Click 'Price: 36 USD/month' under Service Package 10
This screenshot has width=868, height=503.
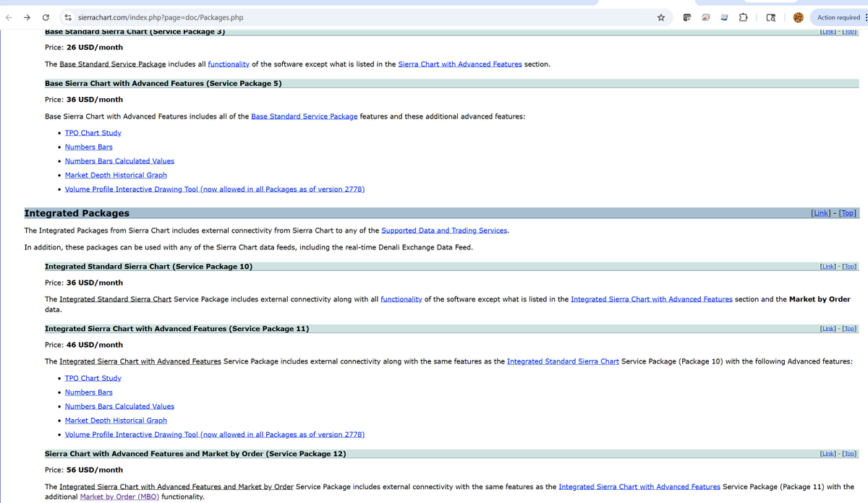[84, 283]
